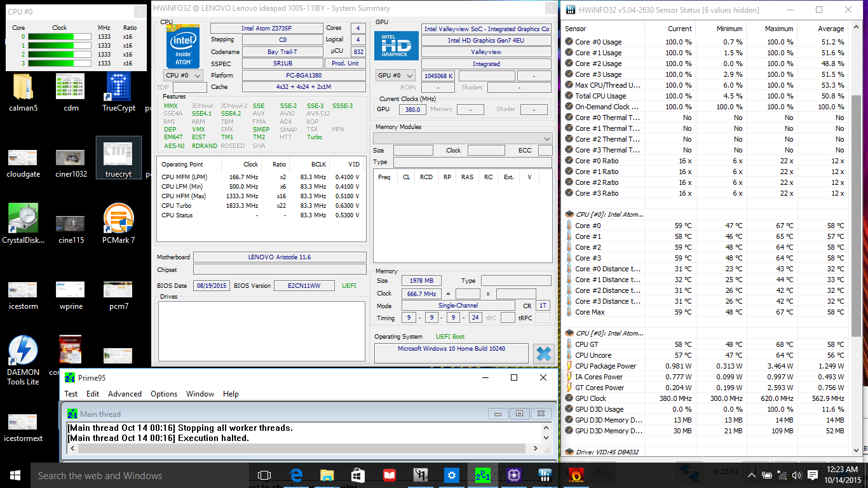Open Windows Store from the taskbar
868x488 pixels.
coord(358,475)
